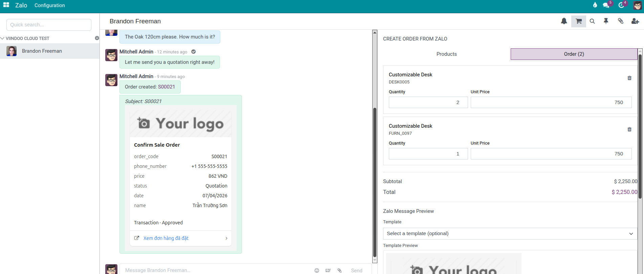
Task: Open channel settings gear icon
Action: pyautogui.click(x=97, y=38)
